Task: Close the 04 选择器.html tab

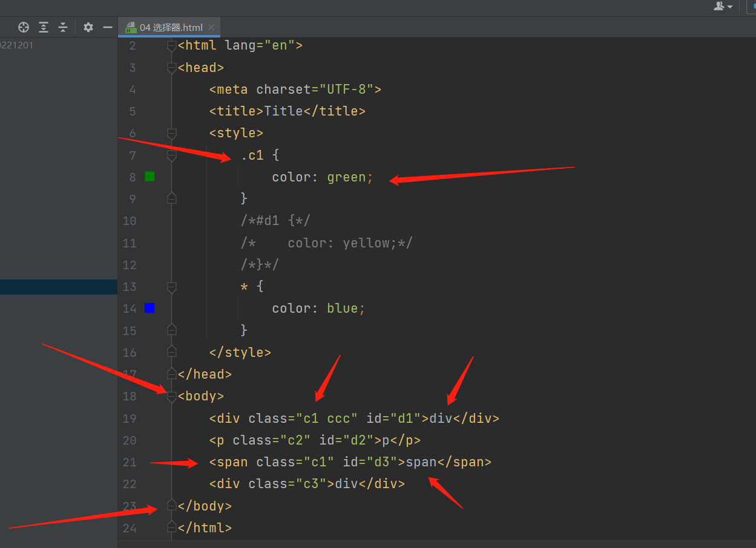Action: [x=211, y=27]
